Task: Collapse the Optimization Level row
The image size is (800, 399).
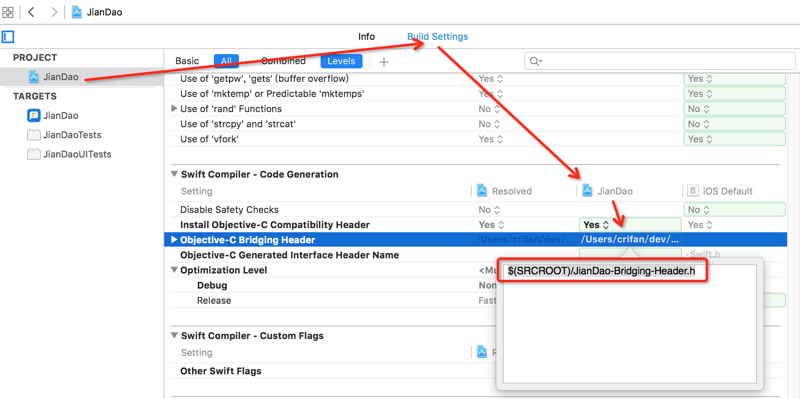Action: pos(174,270)
